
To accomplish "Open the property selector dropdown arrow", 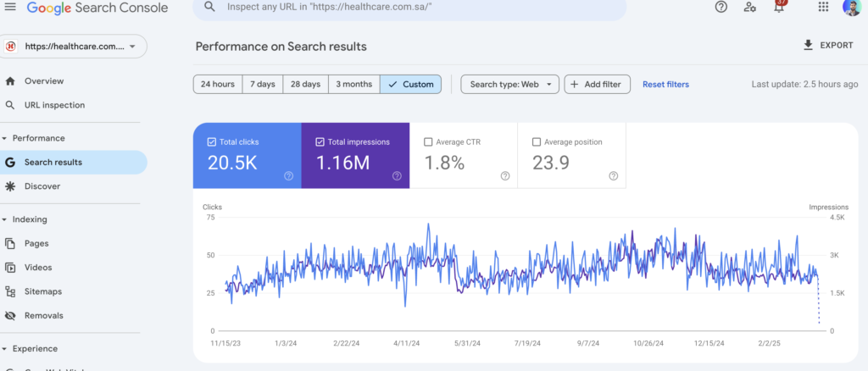I will point(131,47).
